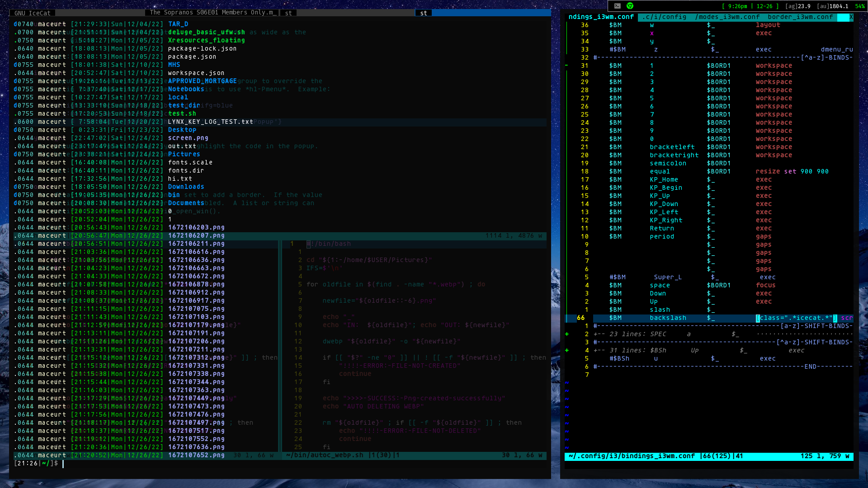Click the 'KP_Right' key binding
Image resolution: width=868 pixels, height=488 pixels.
666,220
